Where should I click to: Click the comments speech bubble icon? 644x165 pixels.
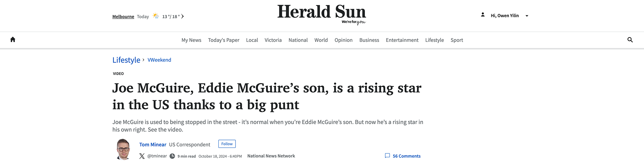(387, 156)
